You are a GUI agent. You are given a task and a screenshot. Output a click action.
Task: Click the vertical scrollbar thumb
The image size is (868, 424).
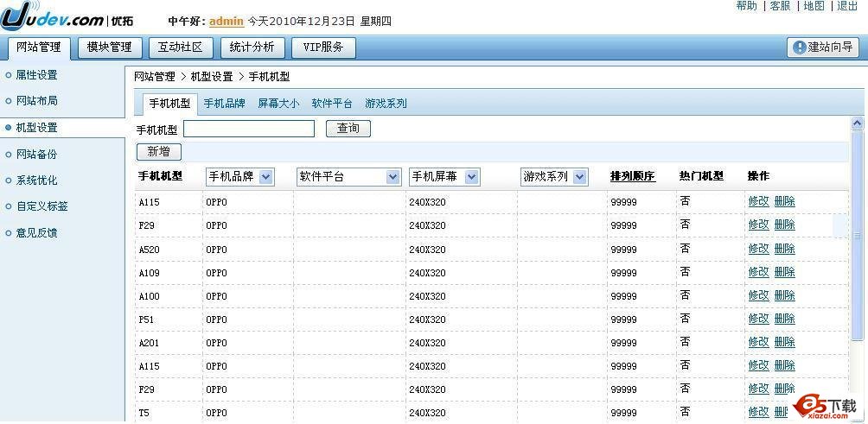point(857,235)
